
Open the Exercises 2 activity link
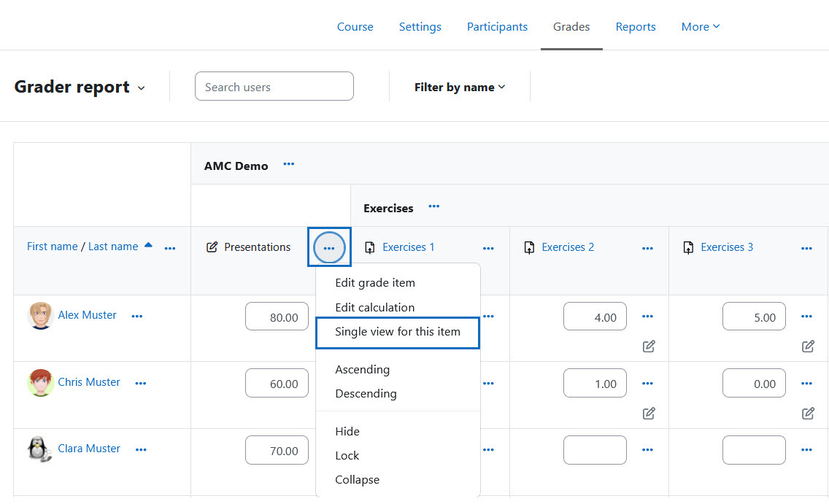click(x=568, y=247)
